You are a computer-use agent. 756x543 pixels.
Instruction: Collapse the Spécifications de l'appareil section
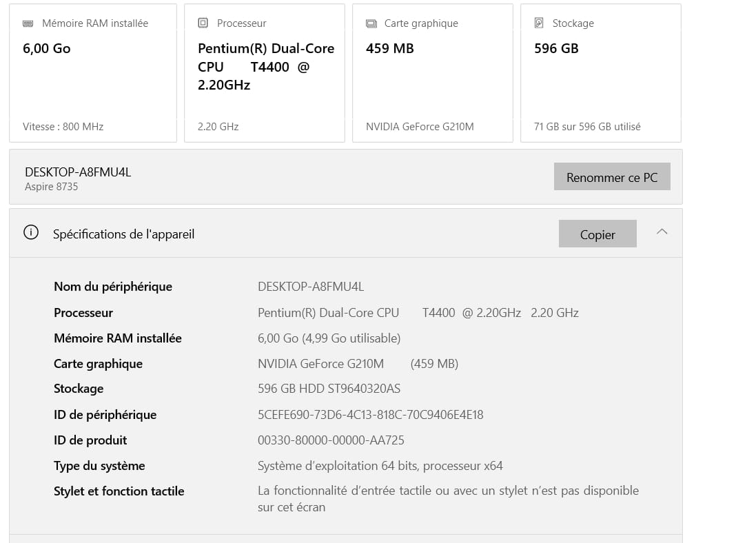[x=662, y=232]
